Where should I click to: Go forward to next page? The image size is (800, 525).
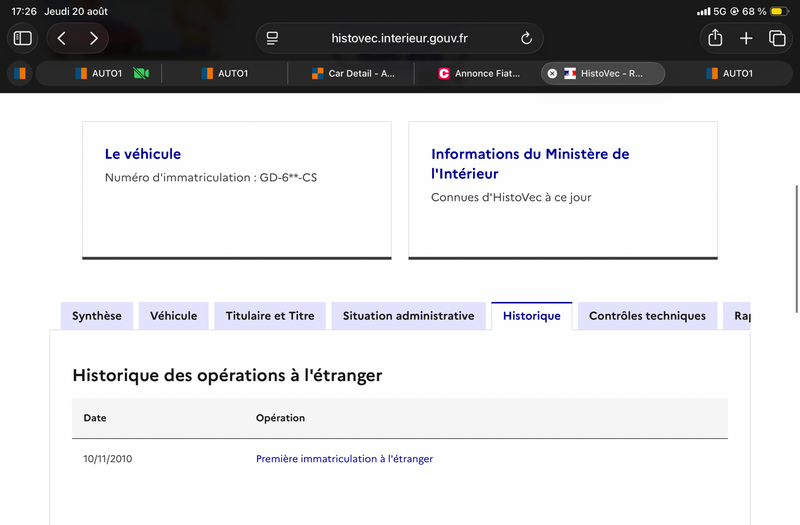tap(93, 38)
